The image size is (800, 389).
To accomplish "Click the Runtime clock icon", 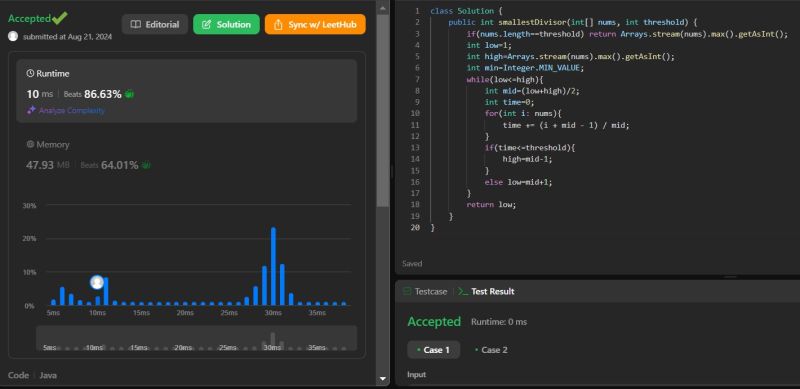I will [x=31, y=74].
